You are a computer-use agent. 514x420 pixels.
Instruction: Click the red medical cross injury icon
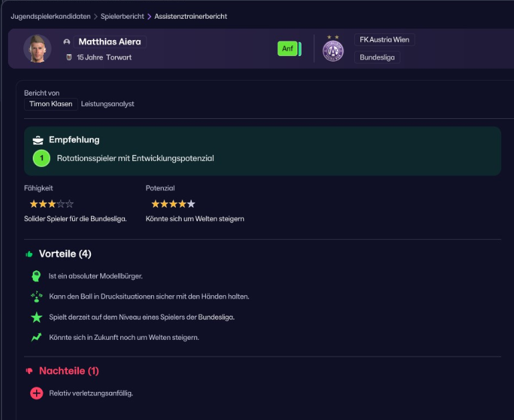coord(36,393)
